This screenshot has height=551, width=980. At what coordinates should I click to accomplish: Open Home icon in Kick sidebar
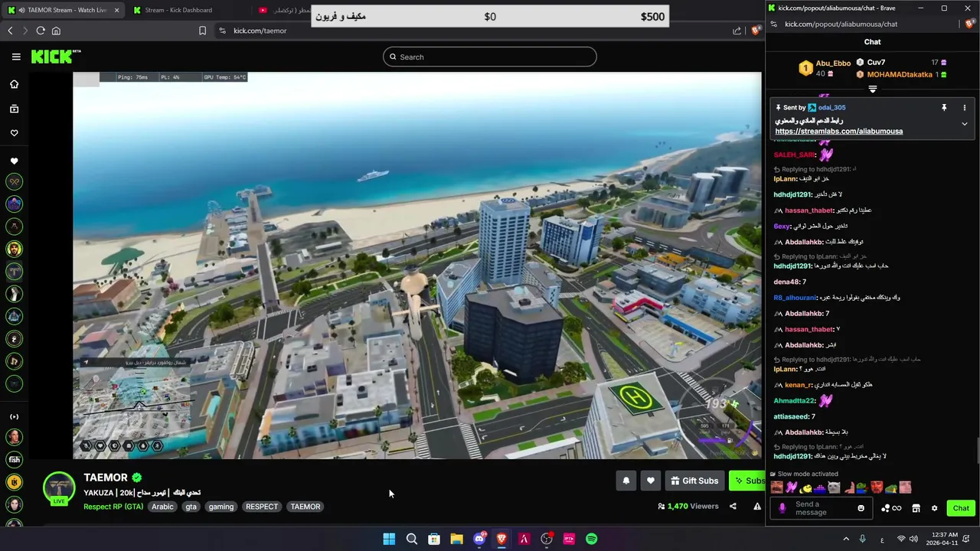tap(14, 84)
